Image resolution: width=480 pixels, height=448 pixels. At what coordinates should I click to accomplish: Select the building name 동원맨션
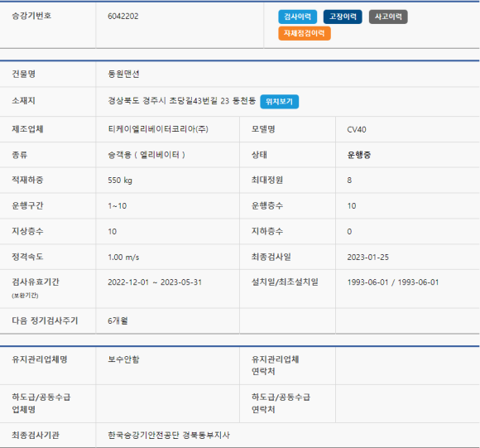pos(123,74)
